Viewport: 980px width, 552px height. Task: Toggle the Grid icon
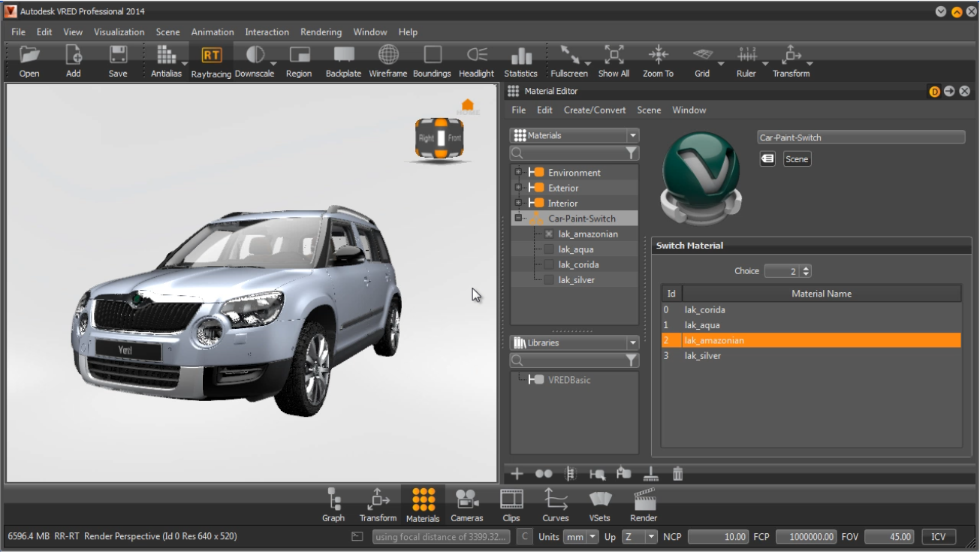(x=702, y=55)
